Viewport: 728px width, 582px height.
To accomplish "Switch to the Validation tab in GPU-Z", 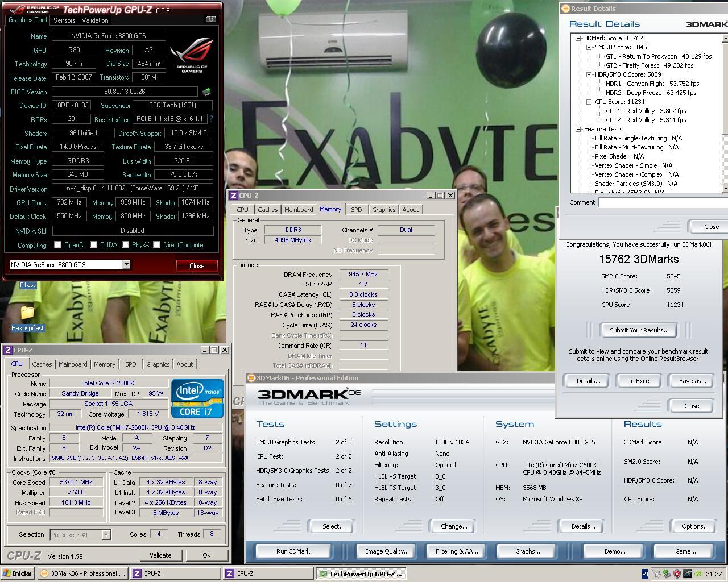I will 95,20.
